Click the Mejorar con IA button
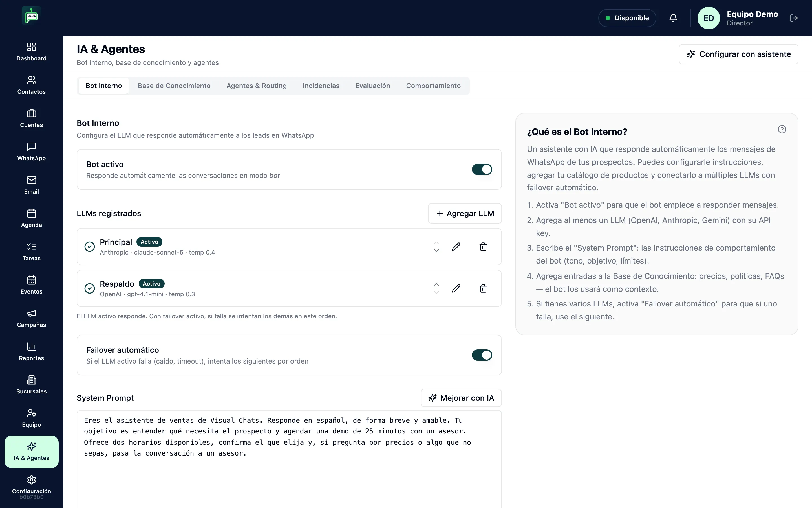Viewport: 812px width, 508px height. tap(461, 398)
